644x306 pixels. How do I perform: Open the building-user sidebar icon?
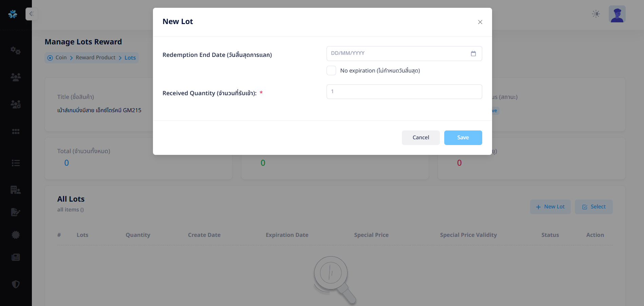[x=16, y=190]
